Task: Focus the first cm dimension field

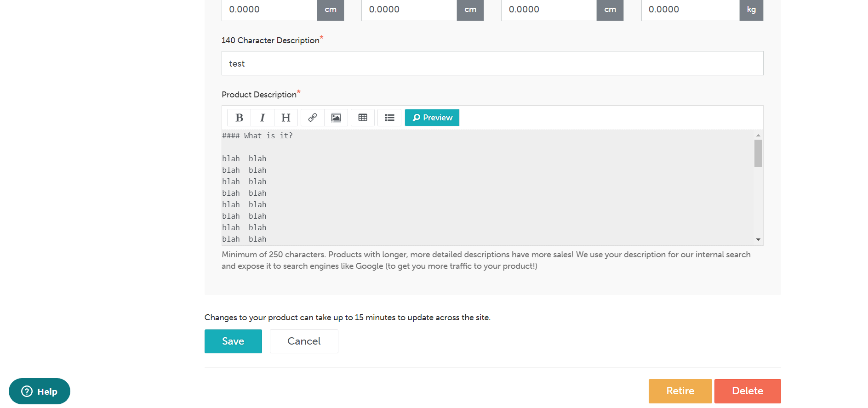Action: (269, 10)
